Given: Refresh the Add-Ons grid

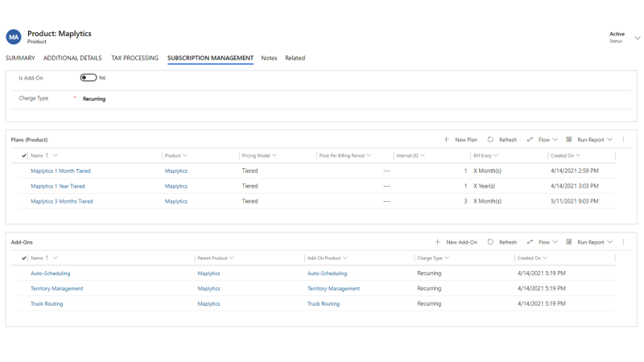Looking at the screenshot, I should click(x=502, y=242).
